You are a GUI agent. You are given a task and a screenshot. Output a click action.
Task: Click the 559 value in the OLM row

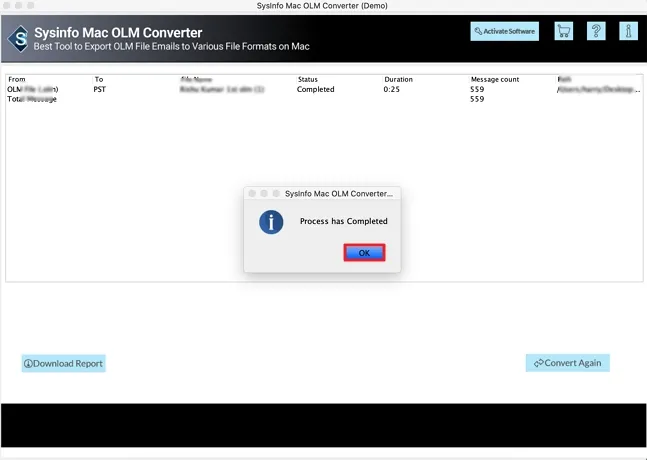click(477, 89)
